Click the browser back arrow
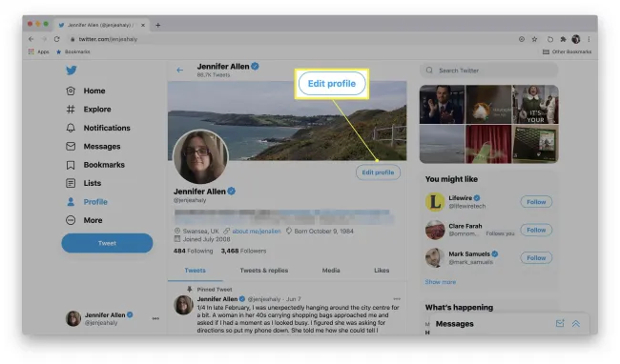 31,39
